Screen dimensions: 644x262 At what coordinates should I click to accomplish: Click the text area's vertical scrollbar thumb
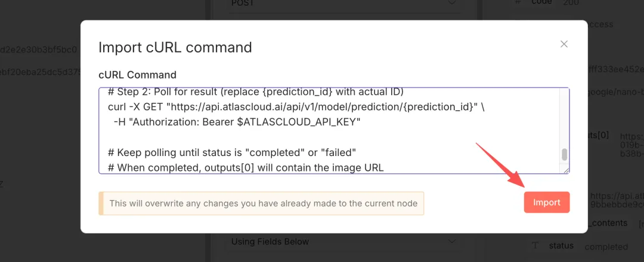[x=564, y=155]
